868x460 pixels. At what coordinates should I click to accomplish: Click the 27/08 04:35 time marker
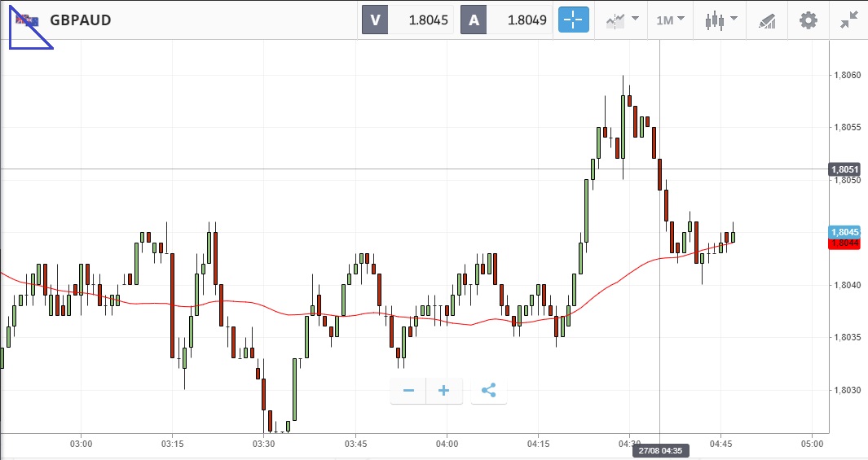(x=660, y=450)
